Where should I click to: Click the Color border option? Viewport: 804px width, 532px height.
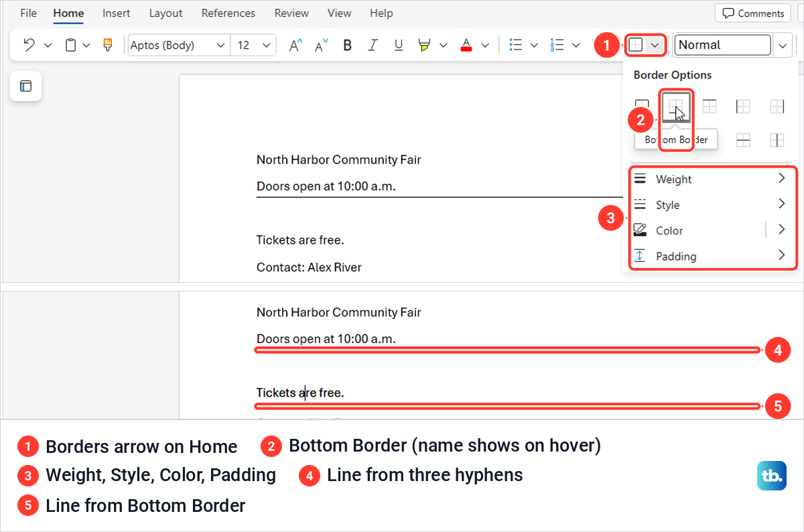695,230
